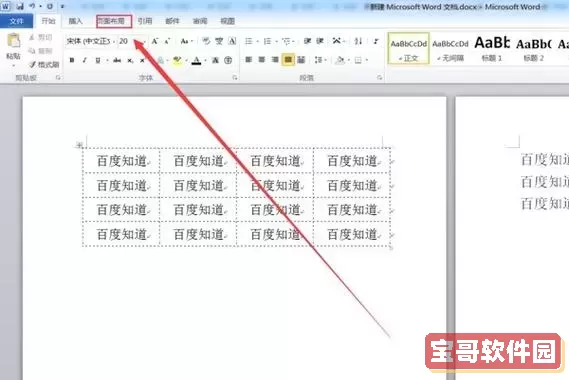Grow the font size
569x380 pixels.
tap(155, 41)
